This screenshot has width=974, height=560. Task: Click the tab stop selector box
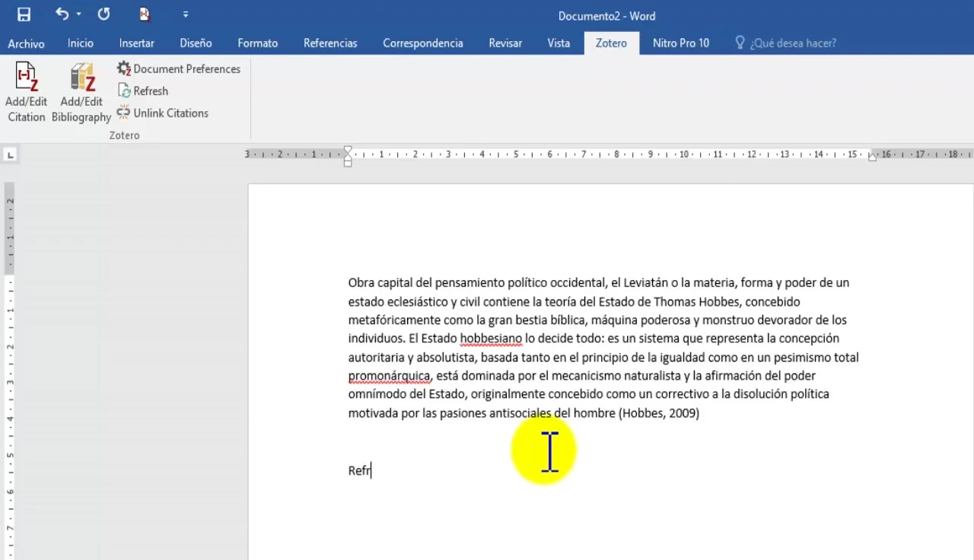pyautogui.click(x=10, y=154)
